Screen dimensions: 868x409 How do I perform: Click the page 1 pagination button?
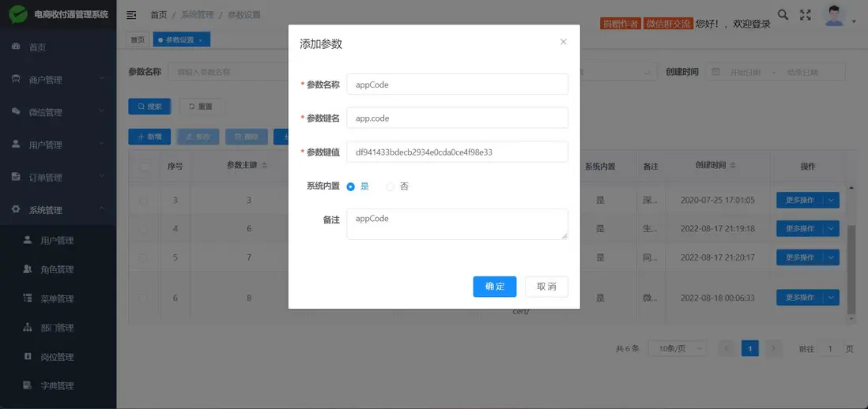(x=750, y=348)
